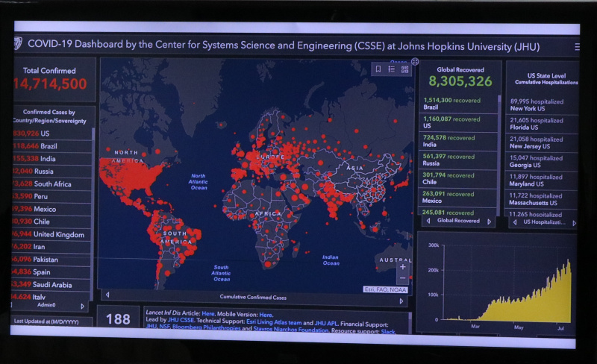This screenshot has width=597, height=364.
Task: Open the Mobile Version Here link
Action: tap(266, 315)
